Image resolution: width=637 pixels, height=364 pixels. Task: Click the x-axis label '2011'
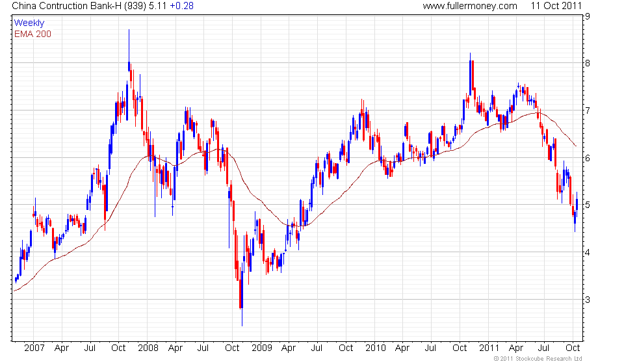pyautogui.click(x=489, y=348)
